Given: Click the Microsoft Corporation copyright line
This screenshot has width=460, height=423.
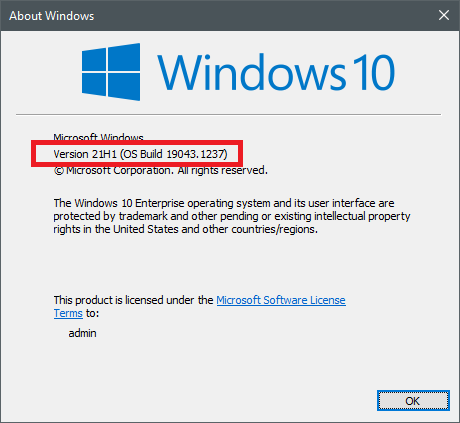Looking at the screenshot, I should pyautogui.click(x=161, y=170).
